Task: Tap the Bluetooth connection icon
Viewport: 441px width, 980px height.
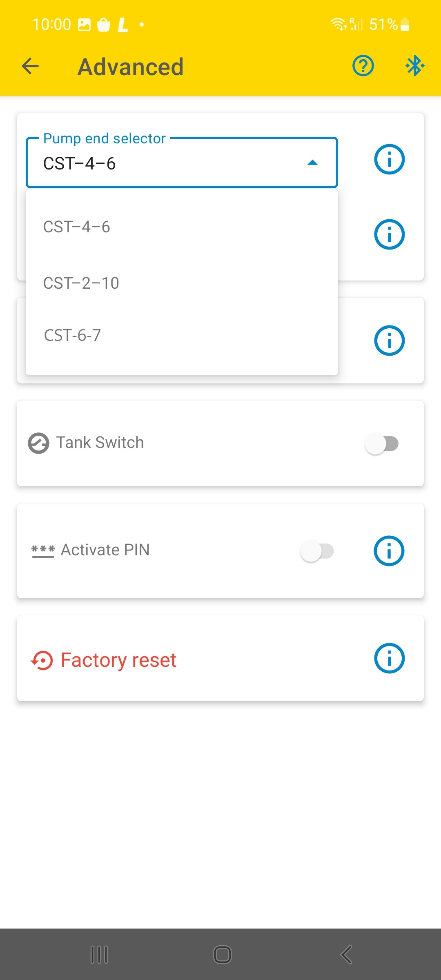Action: click(x=415, y=66)
